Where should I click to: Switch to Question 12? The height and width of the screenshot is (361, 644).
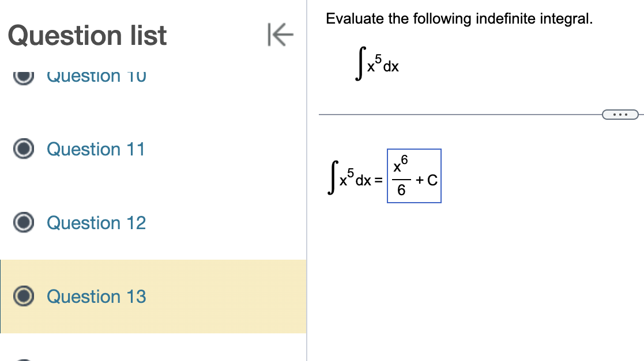(96, 223)
